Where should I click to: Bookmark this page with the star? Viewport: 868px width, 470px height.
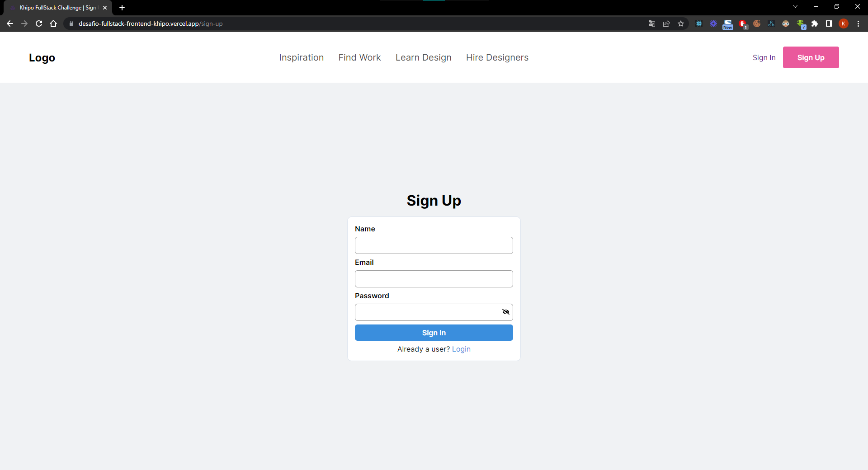(681, 23)
